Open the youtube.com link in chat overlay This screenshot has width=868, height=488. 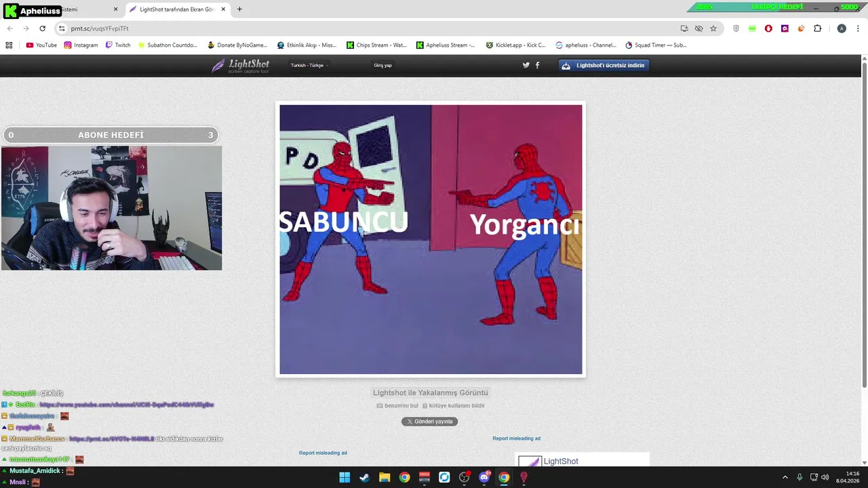point(127,405)
